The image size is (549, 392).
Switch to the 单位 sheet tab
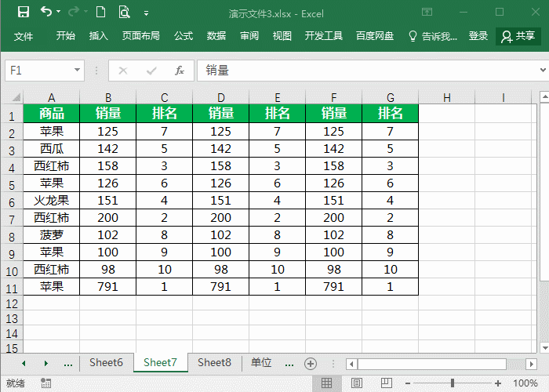(261, 362)
